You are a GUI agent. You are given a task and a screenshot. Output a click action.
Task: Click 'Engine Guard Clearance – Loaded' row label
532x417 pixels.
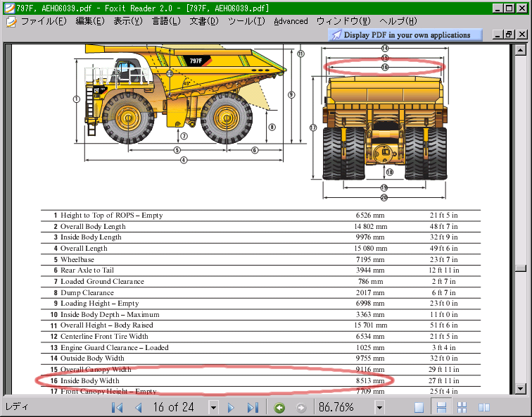pos(115,348)
